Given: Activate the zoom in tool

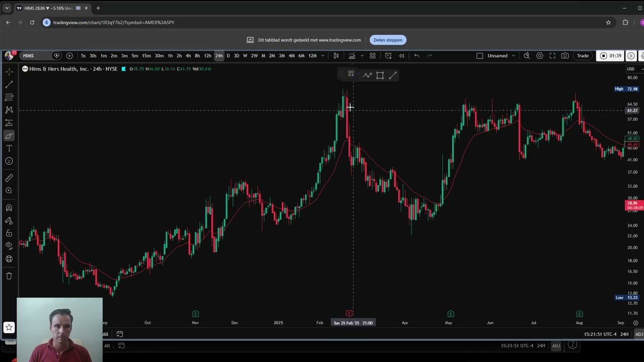Looking at the screenshot, I should pos(9,191).
